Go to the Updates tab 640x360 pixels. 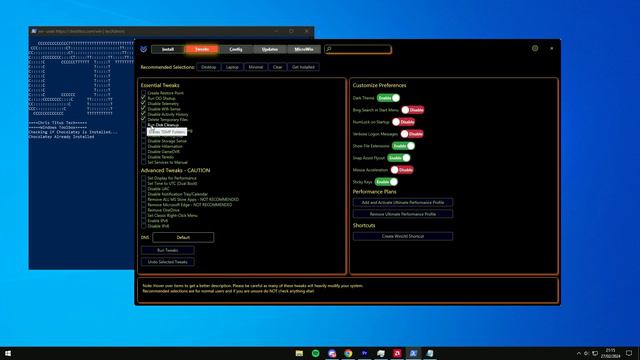click(270, 49)
